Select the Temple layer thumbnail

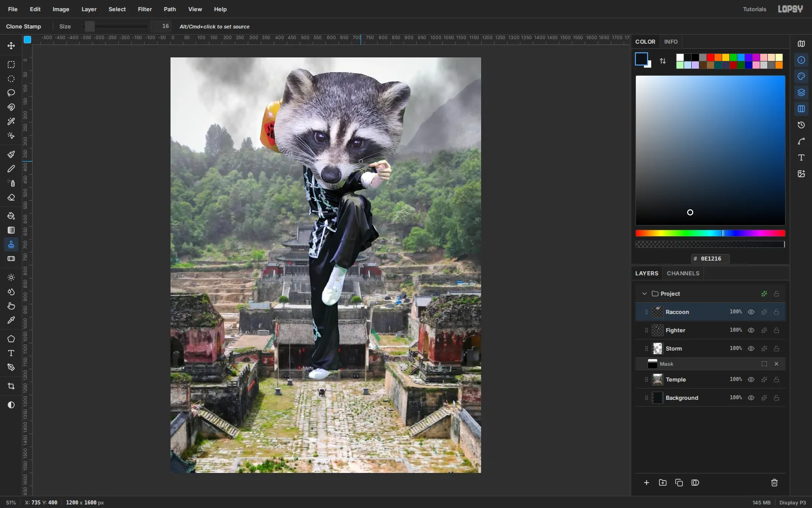click(x=658, y=379)
